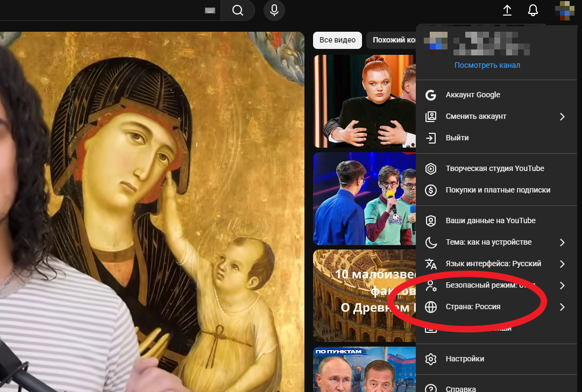This screenshot has height=392, width=582.
Task: Click the globe country icon
Action: (x=430, y=307)
